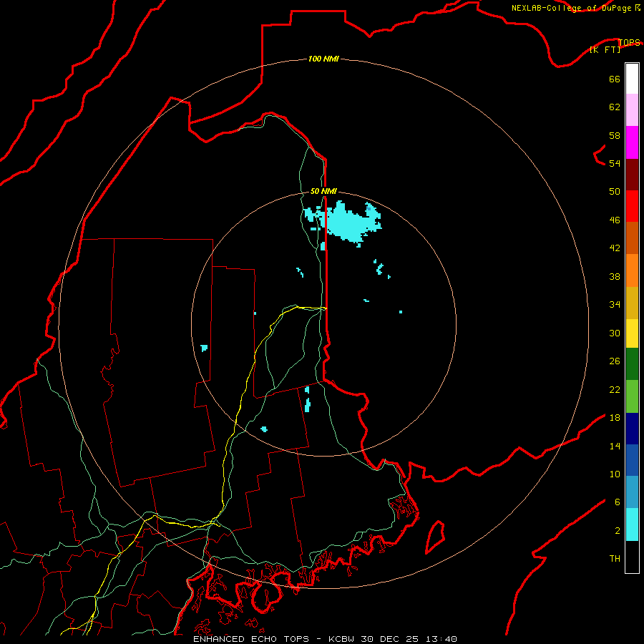Viewport: 644px width, 644px height.
Task: Click the legend value 2
Action: pos(618,531)
